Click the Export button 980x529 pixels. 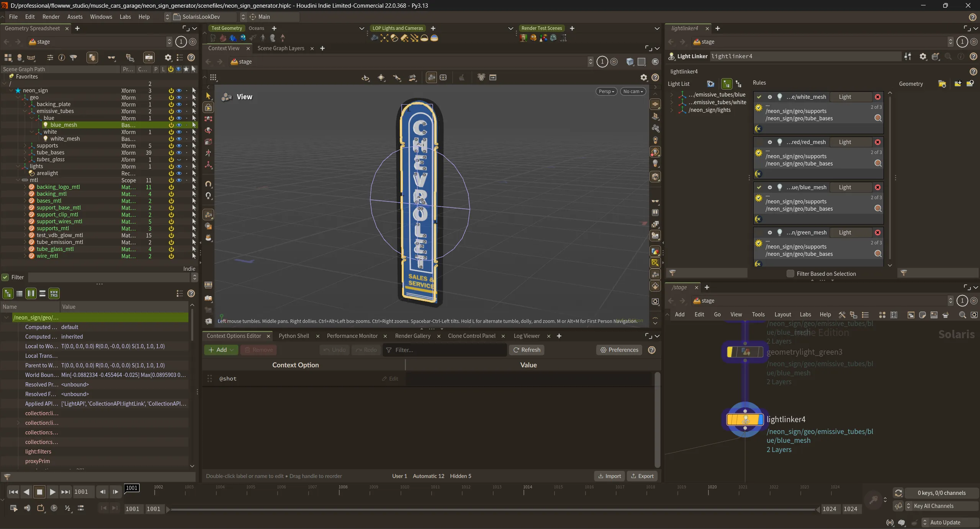point(642,476)
